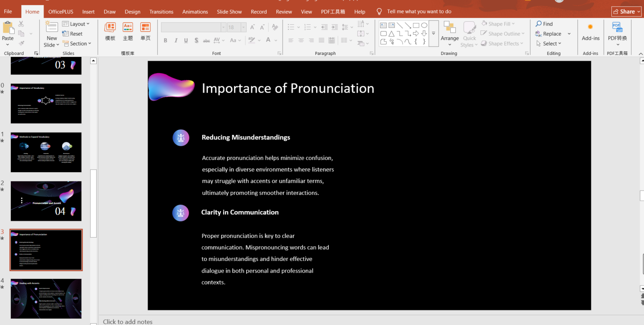This screenshot has width=644, height=325.
Task: Click Reset in the Slides group
Action: point(73,34)
